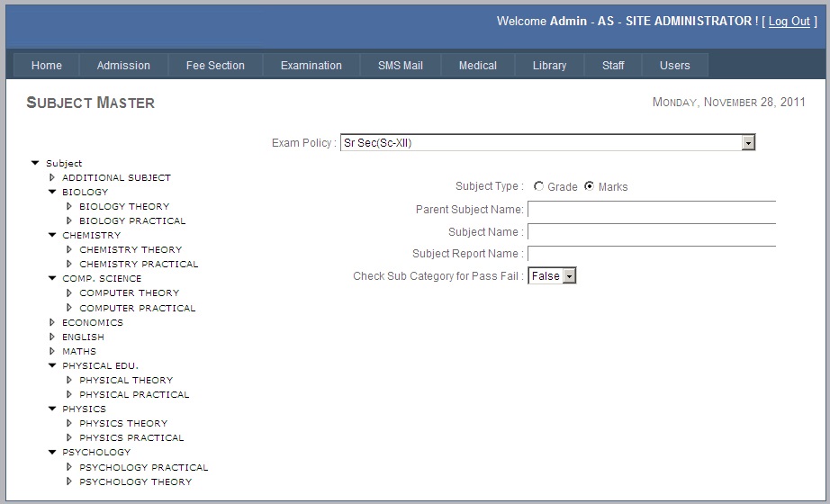This screenshot has height=504, width=830.
Task: Open the Fee Section menu
Action: (x=215, y=65)
